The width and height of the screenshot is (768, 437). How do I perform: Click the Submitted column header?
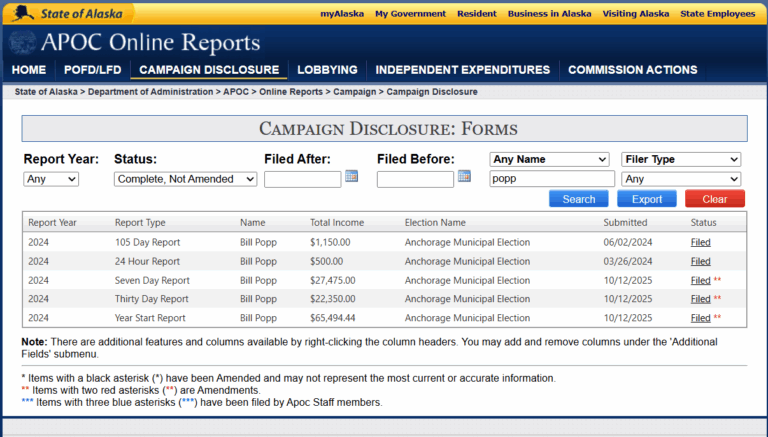pos(625,222)
